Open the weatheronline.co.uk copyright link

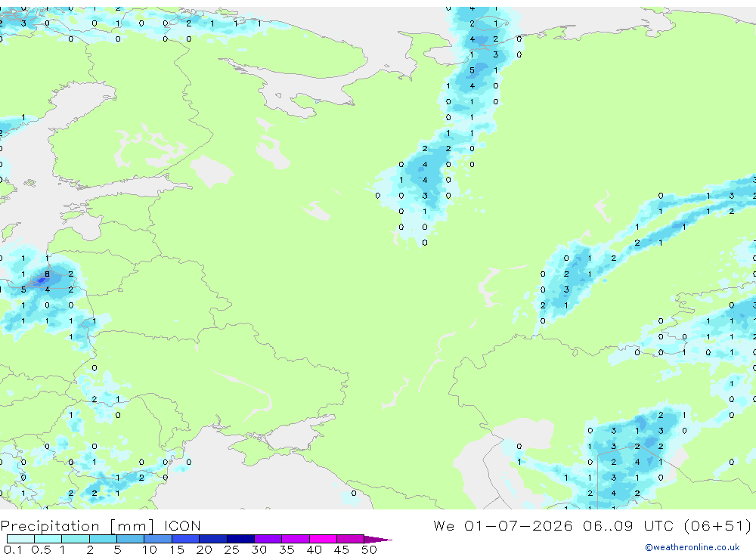692,547
